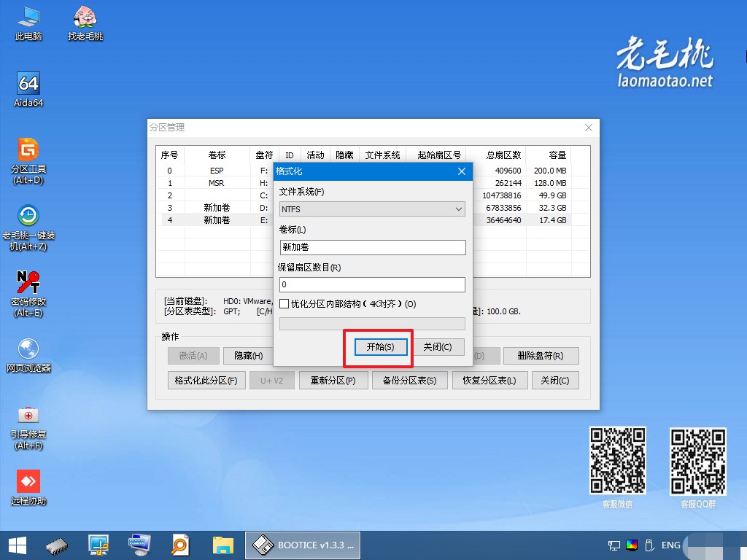
Task: Open the Windows Start menu
Action: [18, 545]
